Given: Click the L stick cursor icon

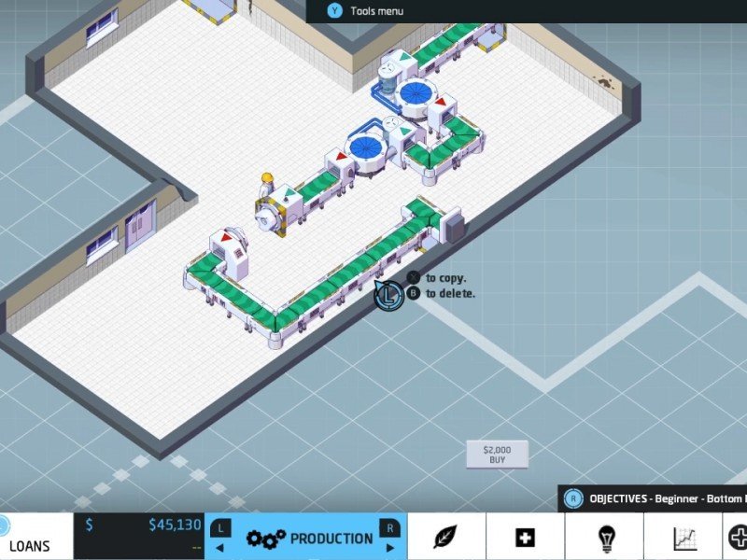Looking at the screenshot, I should click(388, 296).
